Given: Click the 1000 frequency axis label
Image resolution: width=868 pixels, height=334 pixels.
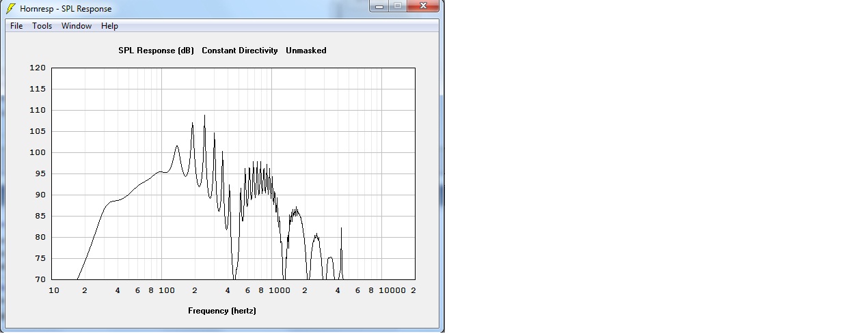Looking at the screenshot, I should pyautogui.click(x=280, y=290).
